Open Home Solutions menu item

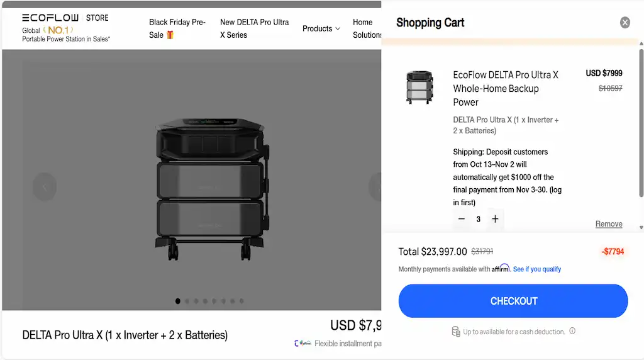(x=367, y=28)
